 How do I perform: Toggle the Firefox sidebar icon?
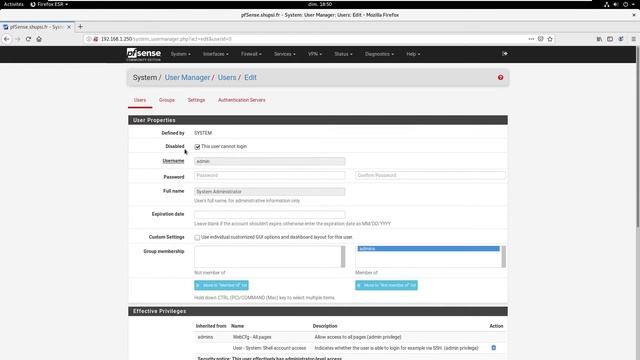[x=610, y=39]
